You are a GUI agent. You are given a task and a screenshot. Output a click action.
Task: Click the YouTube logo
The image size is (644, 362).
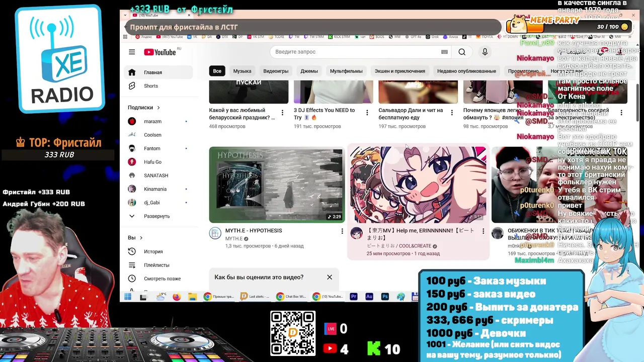point(160,52)
